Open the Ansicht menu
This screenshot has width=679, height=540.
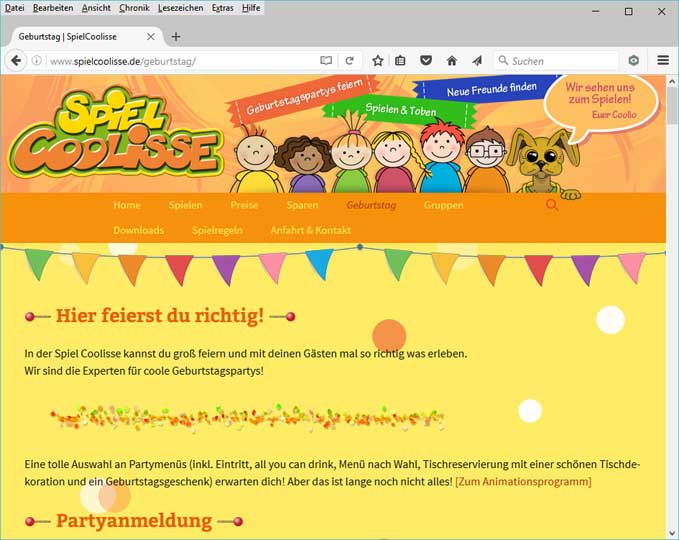point(96,8)
